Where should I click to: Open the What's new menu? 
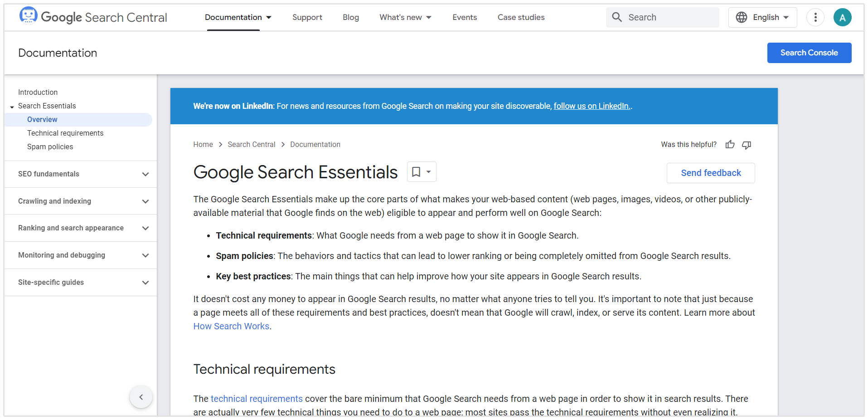(x=405, y=17)
